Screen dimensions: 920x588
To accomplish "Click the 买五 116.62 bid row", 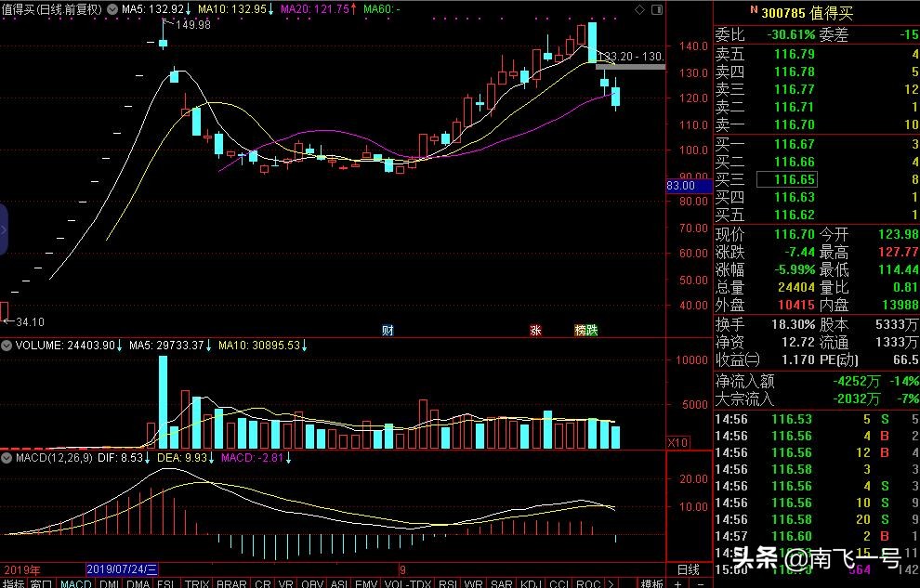I will click(817, 215).
